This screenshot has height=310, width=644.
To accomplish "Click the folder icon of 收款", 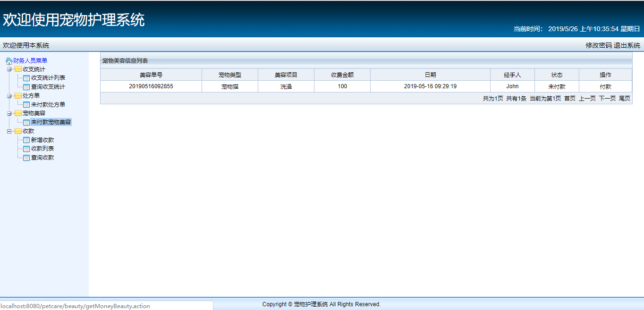I will pos(18,131).
